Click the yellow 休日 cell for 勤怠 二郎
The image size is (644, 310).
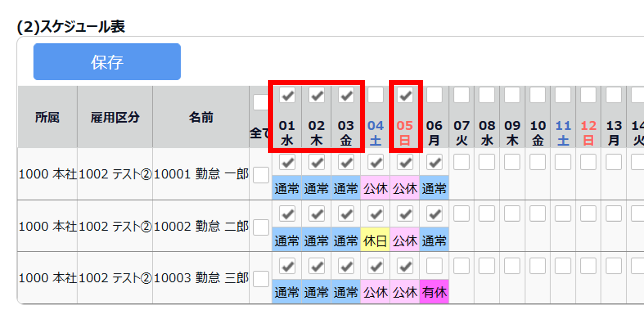(x=375, y=240)
